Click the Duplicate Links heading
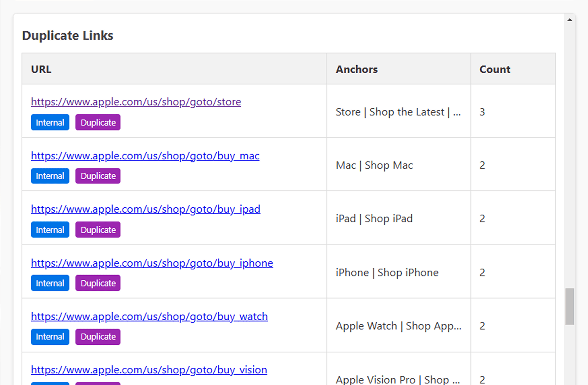The image size is (588, 385). [68, 35]
